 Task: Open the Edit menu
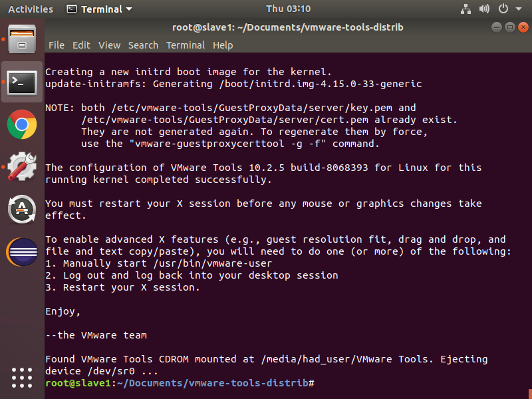click(x=81, y=45)
